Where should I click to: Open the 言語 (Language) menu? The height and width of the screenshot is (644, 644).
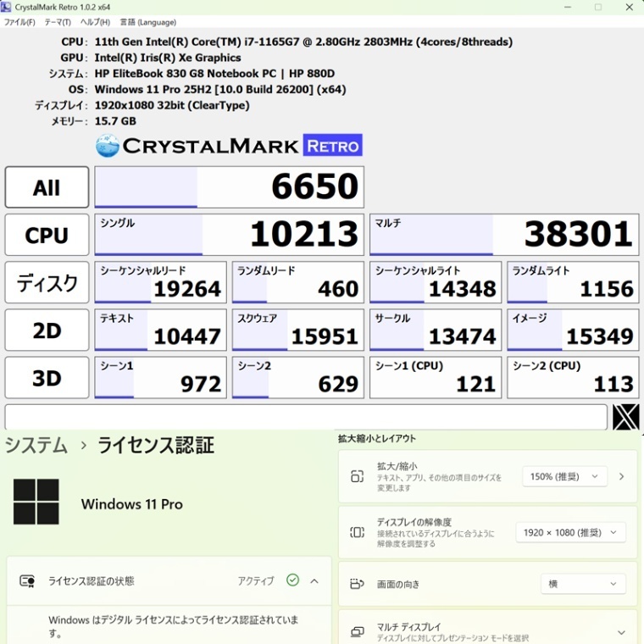coord(147,22)
